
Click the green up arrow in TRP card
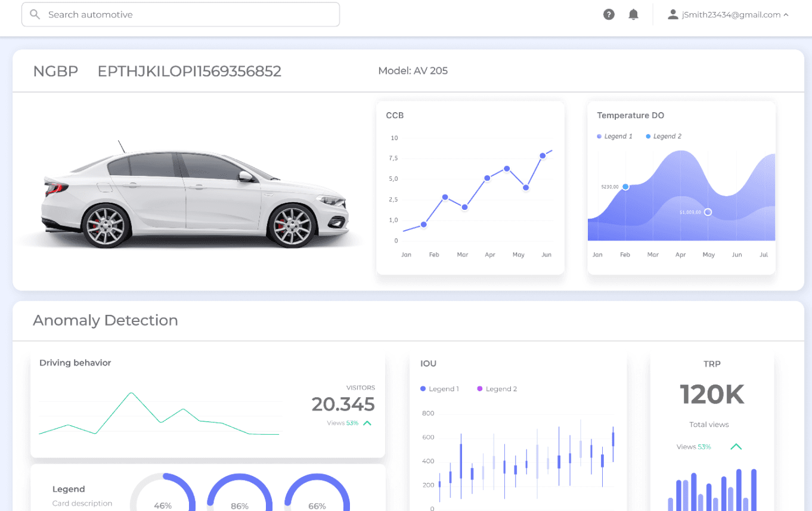coord(736,447)
